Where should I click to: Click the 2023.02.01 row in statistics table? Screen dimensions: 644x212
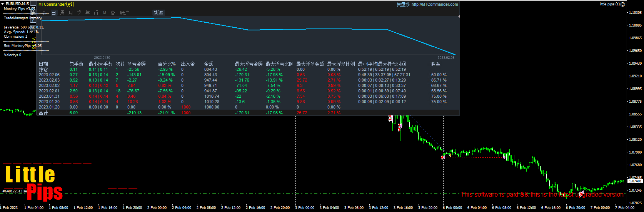(49, 91)
